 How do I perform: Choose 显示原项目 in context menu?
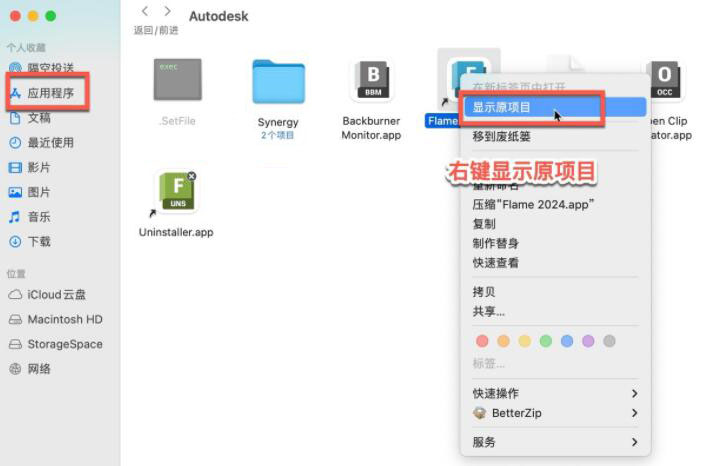[x=555, y=107]
